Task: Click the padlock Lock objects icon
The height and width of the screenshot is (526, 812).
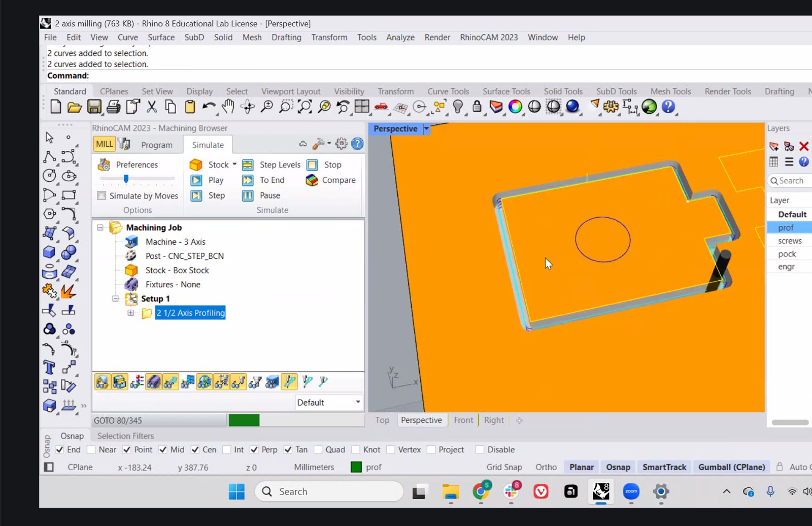Action: pos(477,107)
